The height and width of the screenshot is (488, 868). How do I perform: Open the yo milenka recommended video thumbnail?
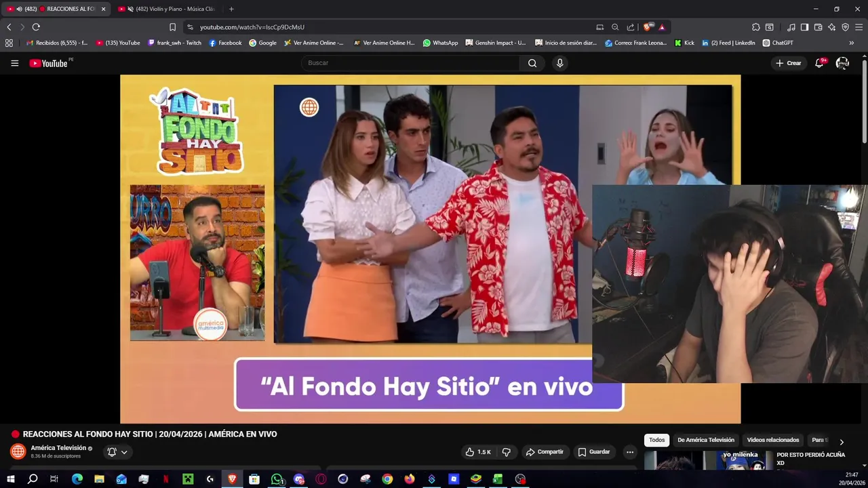click(x=708, y=460)
